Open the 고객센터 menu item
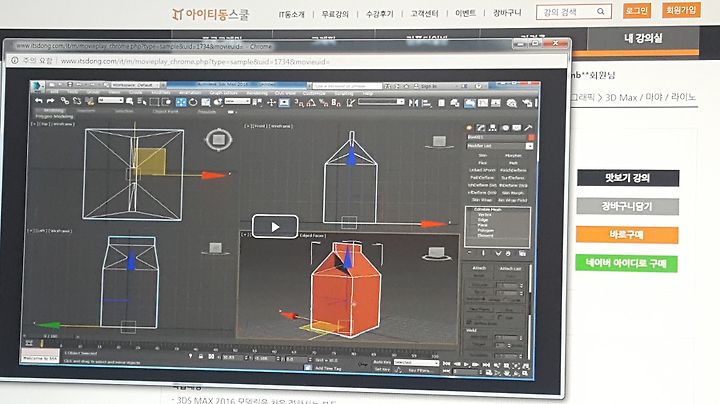The height and width of the screenshot is (404, 720). [424, 14]
